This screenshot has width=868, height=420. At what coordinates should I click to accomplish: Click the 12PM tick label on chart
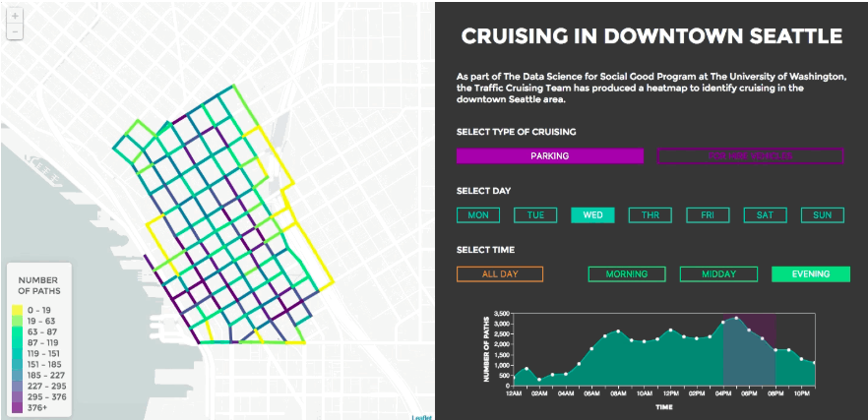tap(670, 393)
